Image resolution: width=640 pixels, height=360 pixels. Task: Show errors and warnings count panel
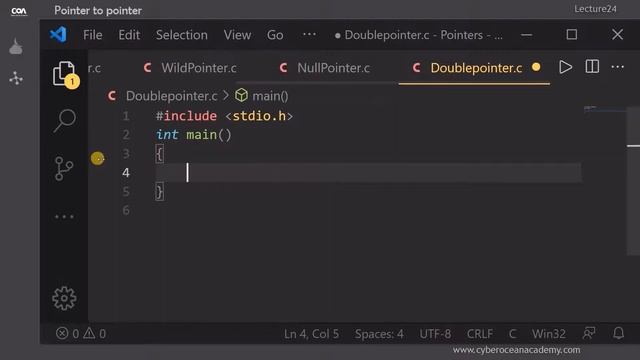(81, 334)
